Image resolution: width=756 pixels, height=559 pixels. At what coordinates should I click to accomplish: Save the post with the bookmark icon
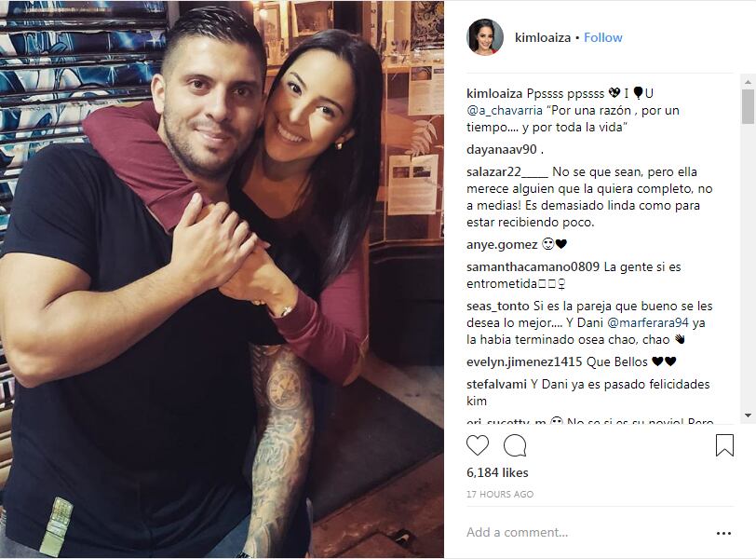724,445
